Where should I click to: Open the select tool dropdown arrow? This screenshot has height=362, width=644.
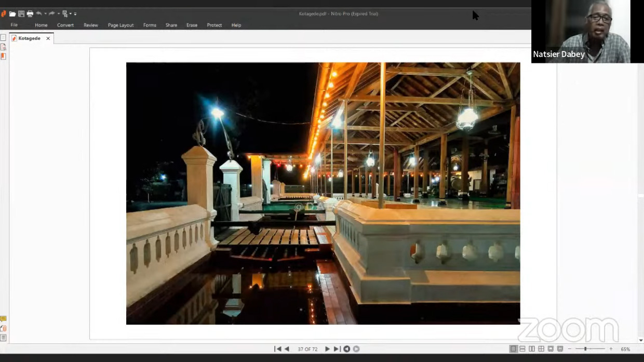click(70, 14)
